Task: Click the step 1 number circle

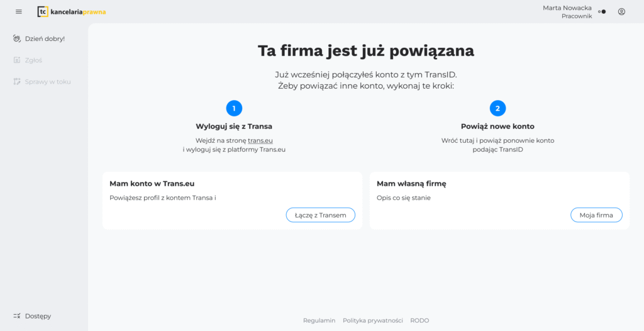Action: coord(234,108)
